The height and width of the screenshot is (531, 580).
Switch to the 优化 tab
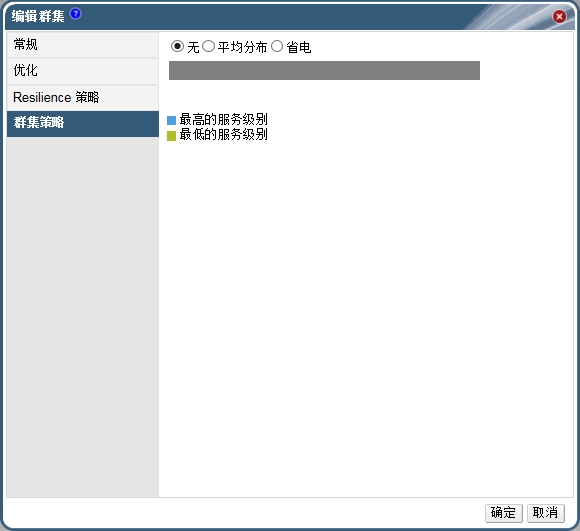click(x=82, y=71)
